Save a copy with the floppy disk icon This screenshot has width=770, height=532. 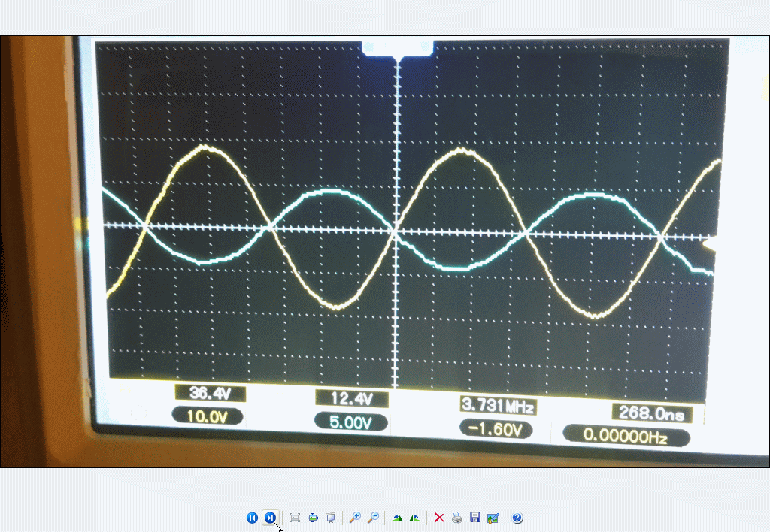pos(474,518)
